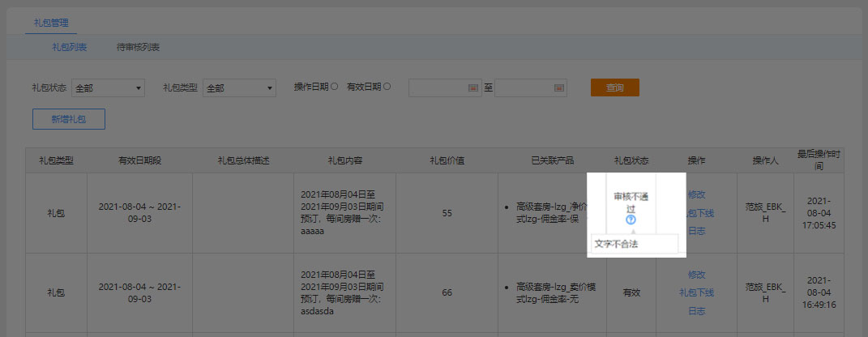Click 修改 for the 审核不通过 gift package
Viewport: 868px width, 337px height.
tap(696, 194)
